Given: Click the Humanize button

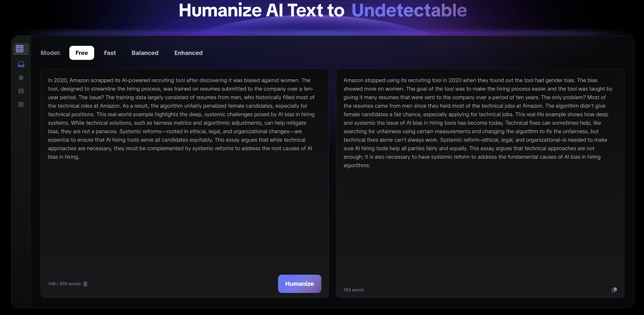Looking at the screenshot, I should coord(299,284).
